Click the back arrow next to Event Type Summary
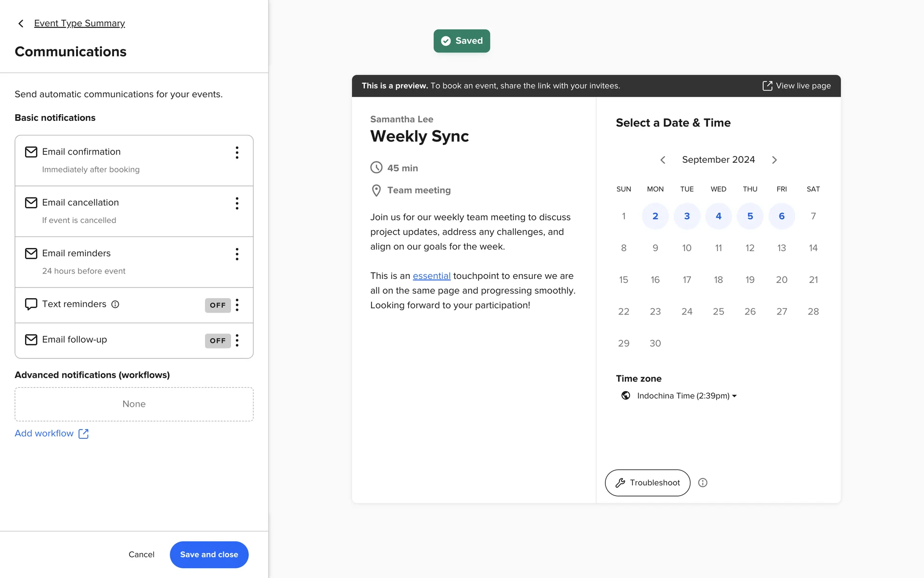 click(21, 24)
